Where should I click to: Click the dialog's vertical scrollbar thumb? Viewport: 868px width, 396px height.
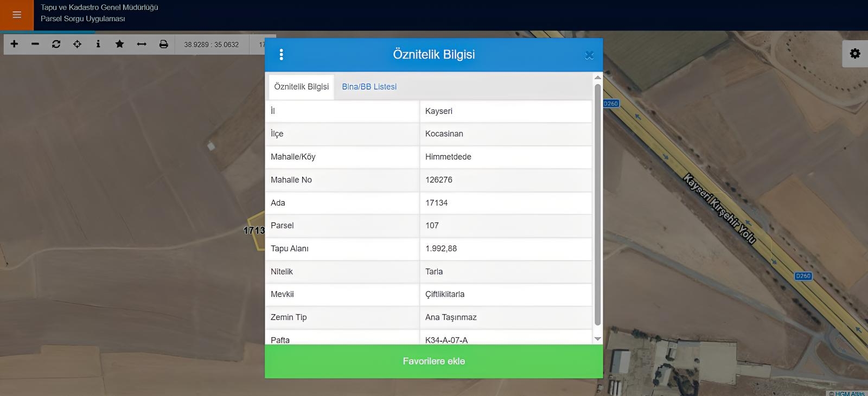[x=598, y=205]
